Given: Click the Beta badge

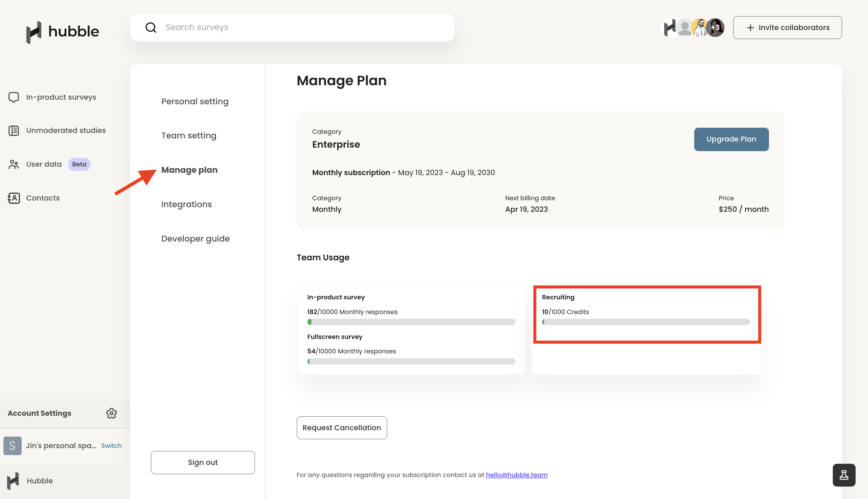Looking at the screenshot, I should pos(79,164).
